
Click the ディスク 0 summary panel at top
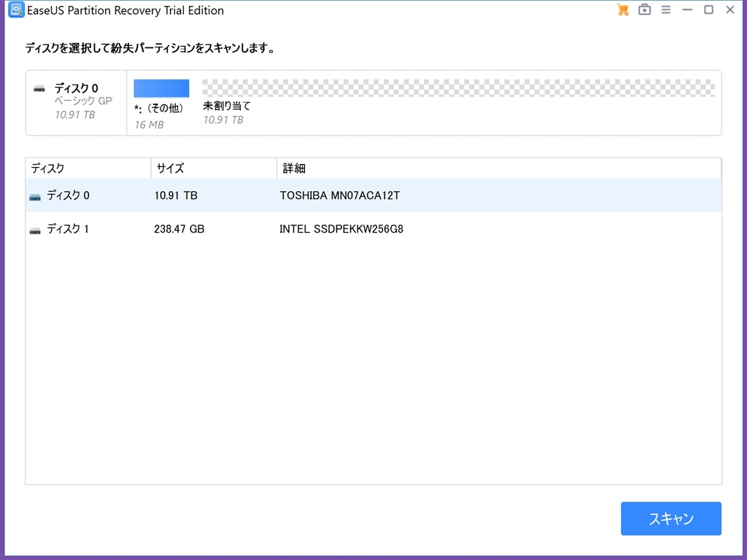click(x=76, y=103)
